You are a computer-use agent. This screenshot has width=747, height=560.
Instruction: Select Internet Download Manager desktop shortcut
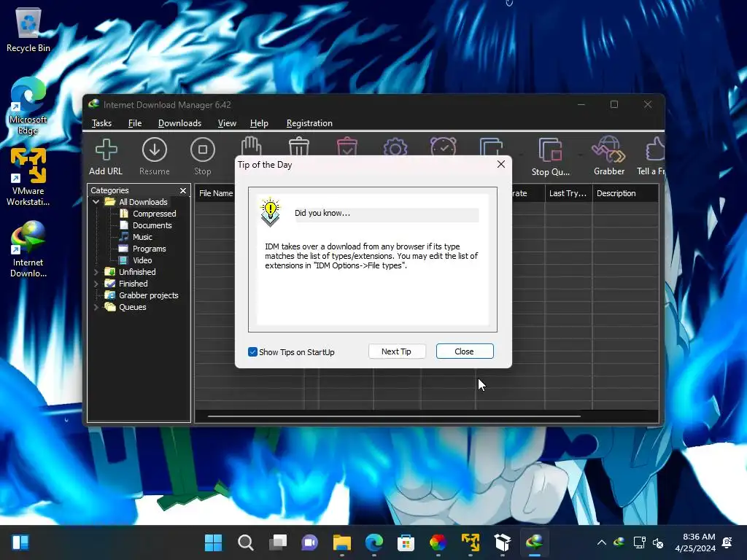tap(28, 249)
